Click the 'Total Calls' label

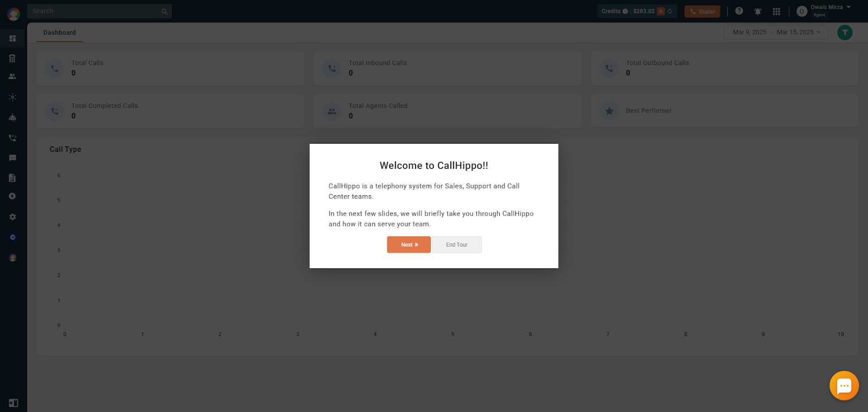coord(87,63)
